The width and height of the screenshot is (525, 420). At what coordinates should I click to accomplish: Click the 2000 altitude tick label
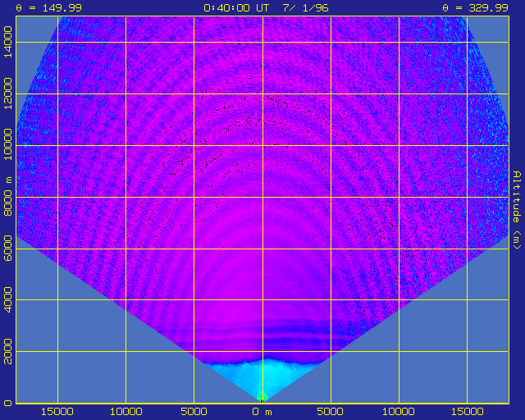[7, 352]
